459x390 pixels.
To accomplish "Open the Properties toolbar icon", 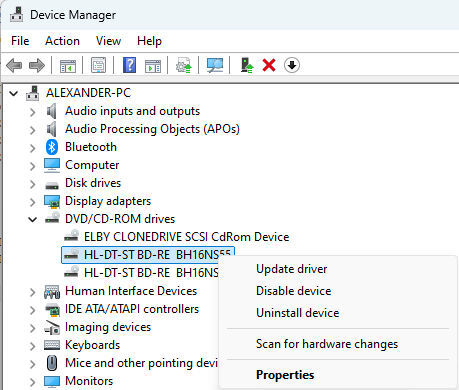I will click(98, 65).
